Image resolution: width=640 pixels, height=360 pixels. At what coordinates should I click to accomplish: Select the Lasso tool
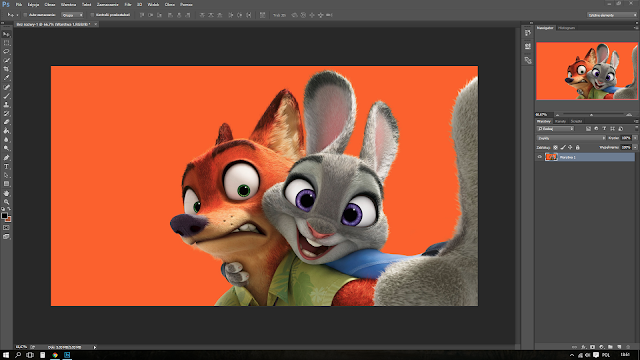click(6, 51)
